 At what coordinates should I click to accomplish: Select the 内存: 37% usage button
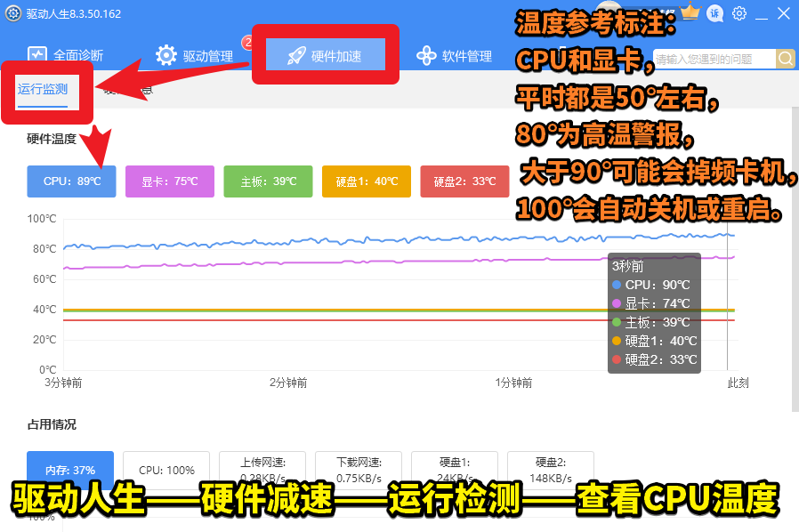[x=70, y=470]
